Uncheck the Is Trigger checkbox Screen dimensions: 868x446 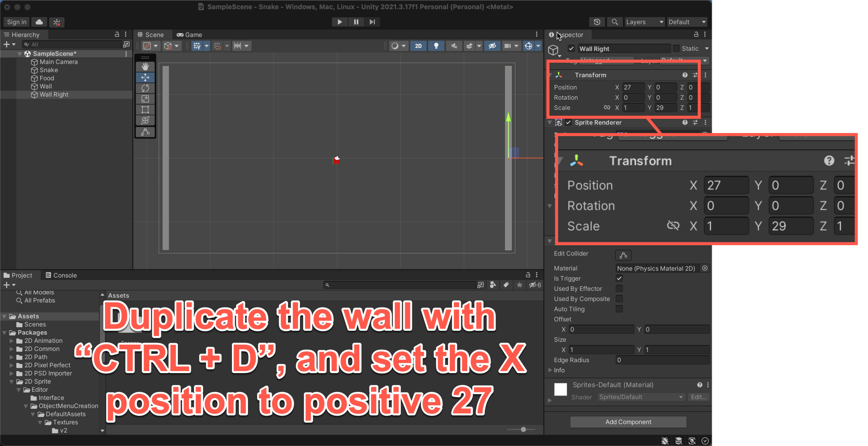[x=619, y=278]
